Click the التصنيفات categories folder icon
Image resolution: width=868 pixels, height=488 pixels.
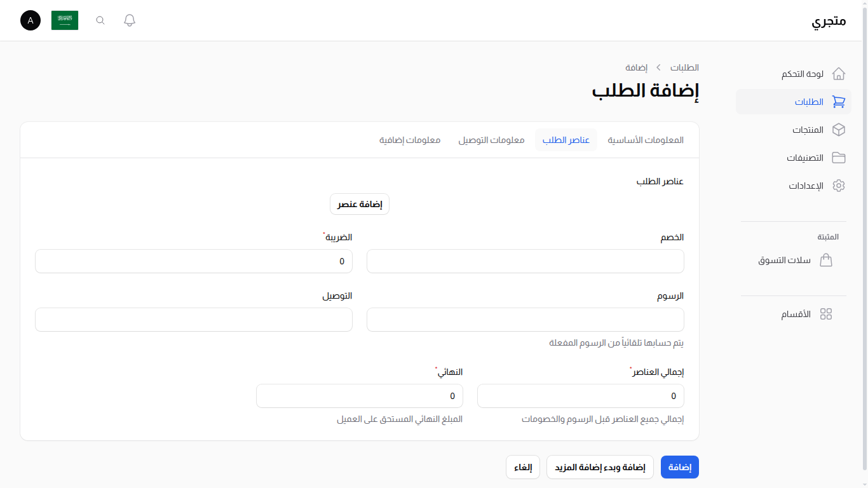pos(839,158)
